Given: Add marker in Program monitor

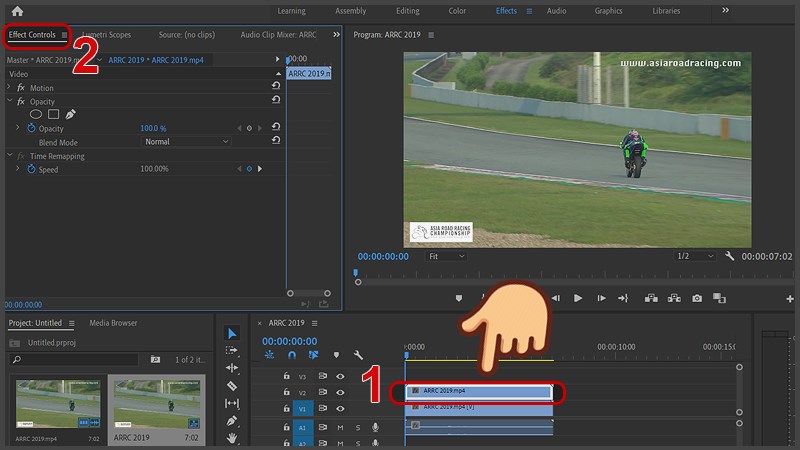Looking at the screenshot, I should pyautogui.click(x=459, y=298).
